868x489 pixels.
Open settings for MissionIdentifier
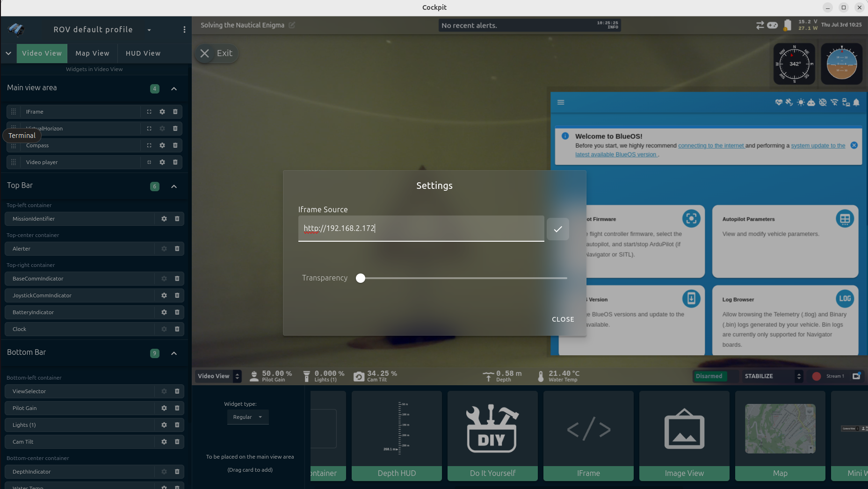(x=164, y=219)
